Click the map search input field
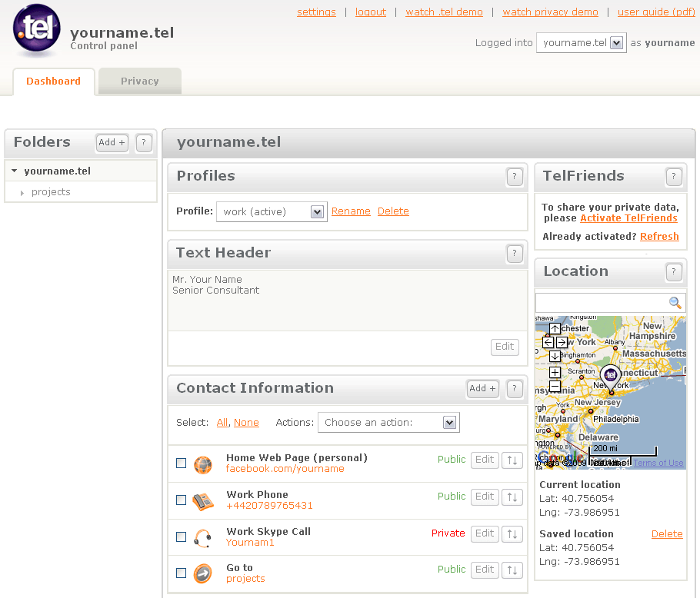Image resolution: width=700 pixels, height=598 pixels. tap(601, 303)
